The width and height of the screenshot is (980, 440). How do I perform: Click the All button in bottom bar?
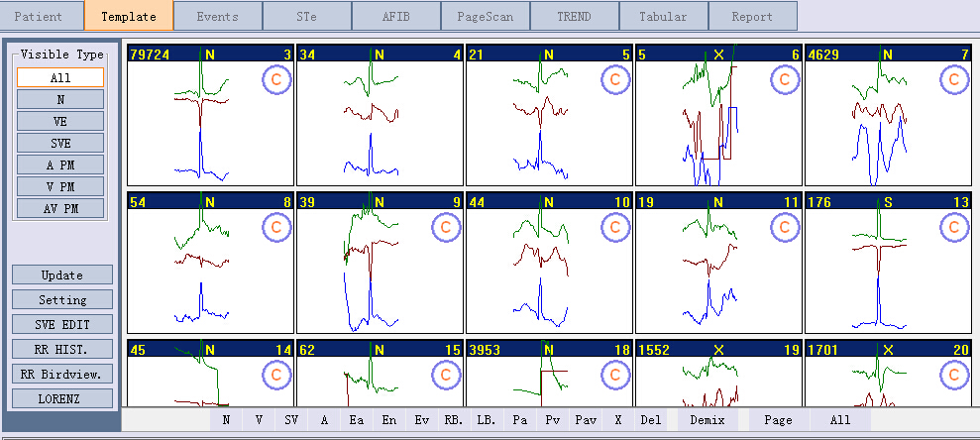coord(840,420)
